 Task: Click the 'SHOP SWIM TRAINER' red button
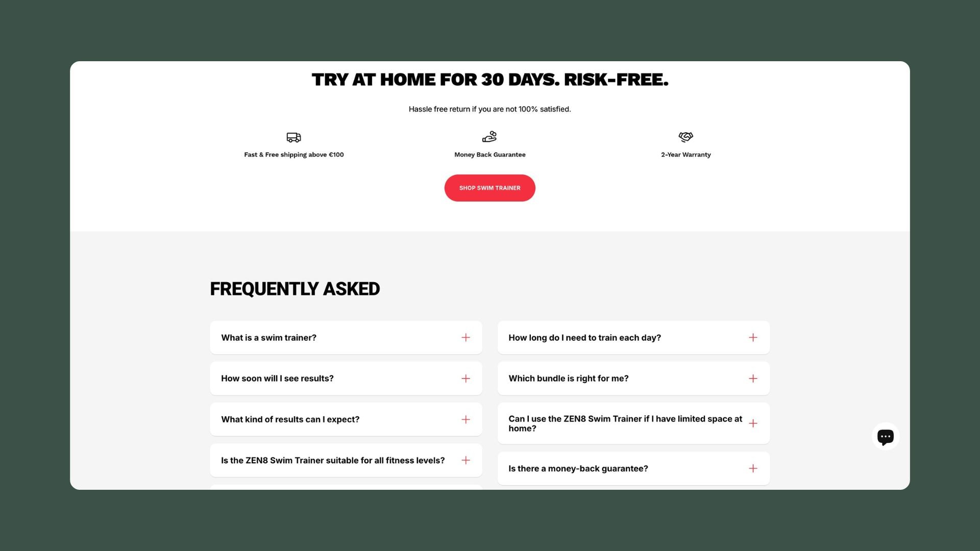pos(490,188)
